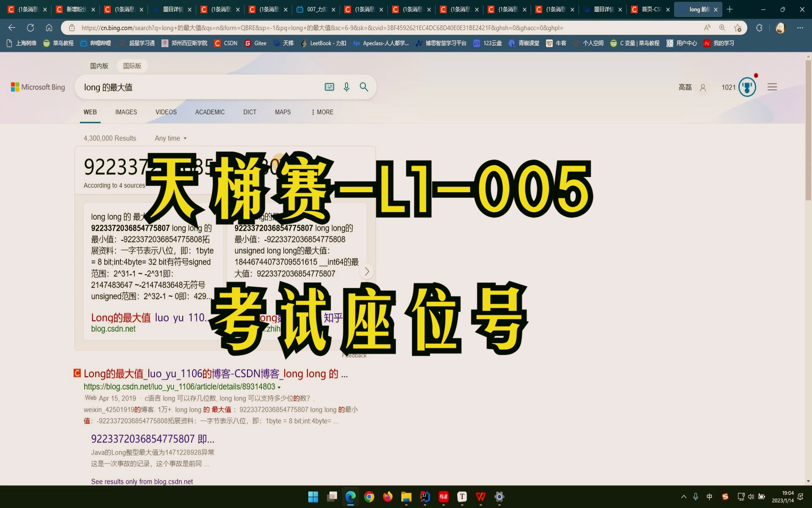Open the CSDN bookmark on the favorites bar
Screen dimensions: 812x508
(x=225, y=43)
